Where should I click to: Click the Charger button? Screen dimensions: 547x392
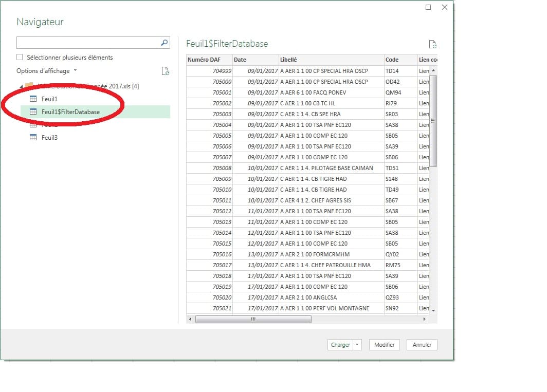coord(340,345)
